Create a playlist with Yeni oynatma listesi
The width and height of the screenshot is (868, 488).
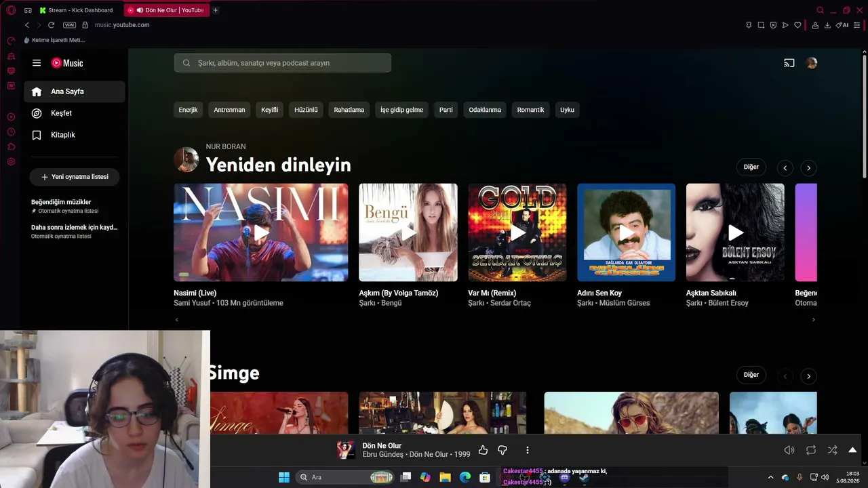point(75,177)
